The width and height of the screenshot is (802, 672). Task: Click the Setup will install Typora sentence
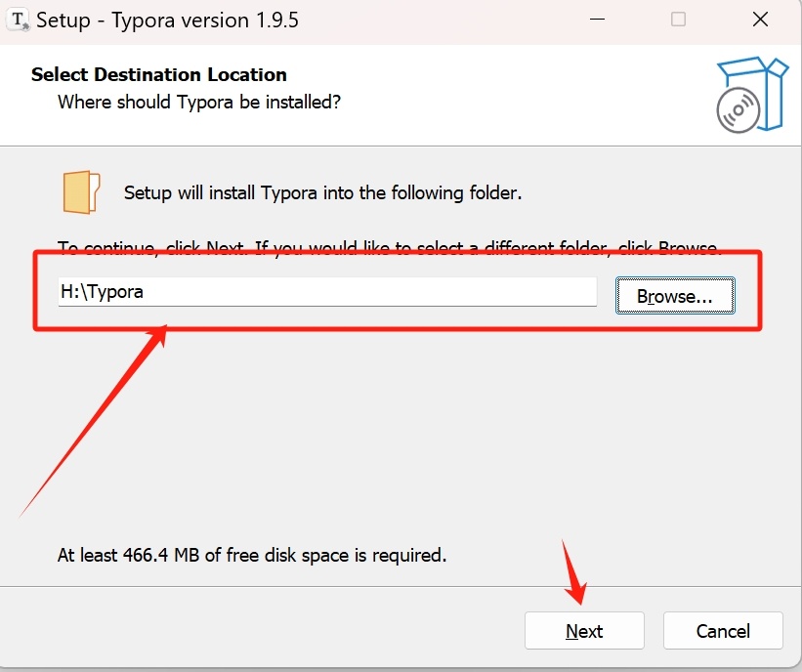click(x=322, y=192)
